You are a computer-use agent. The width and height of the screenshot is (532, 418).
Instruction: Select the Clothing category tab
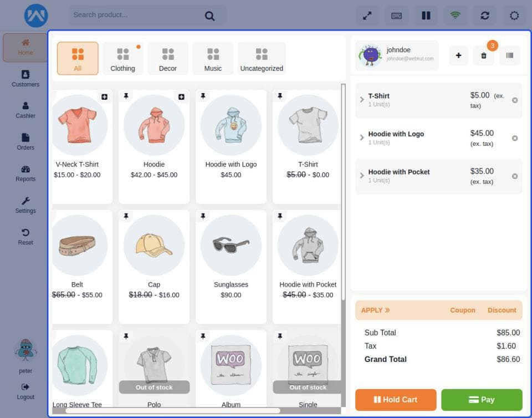click(122, 58)
